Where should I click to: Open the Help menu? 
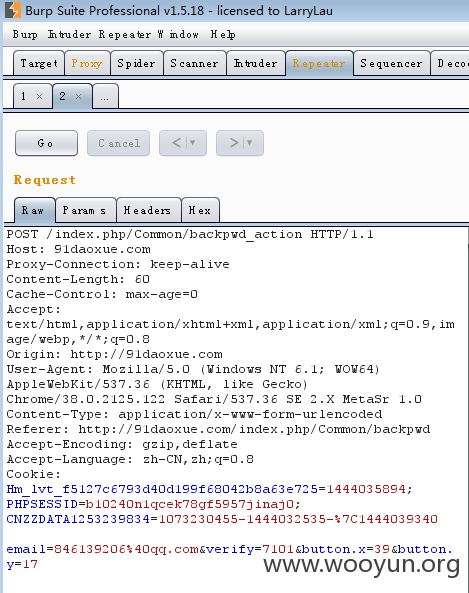coord(223,34)
